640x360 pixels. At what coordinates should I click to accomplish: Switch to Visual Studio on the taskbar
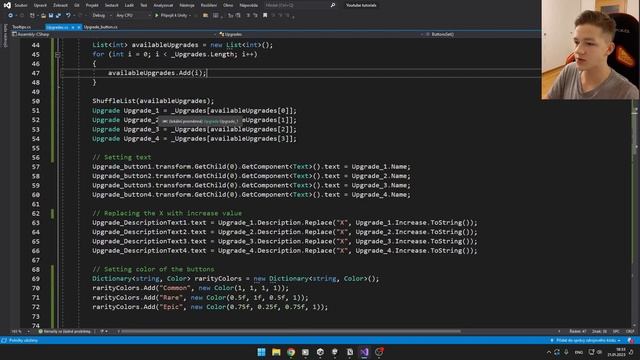click(364, 352)
